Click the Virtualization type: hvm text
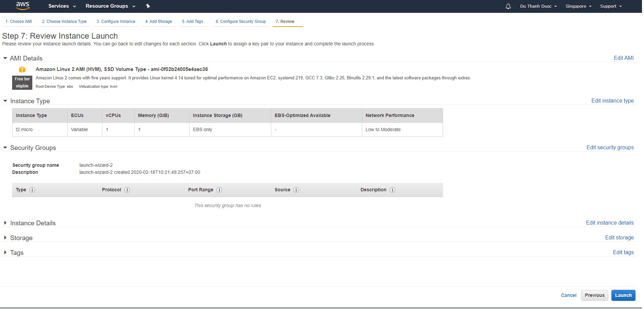The height and width of the screenshot is (310, 644). click(x=98, y=87)
